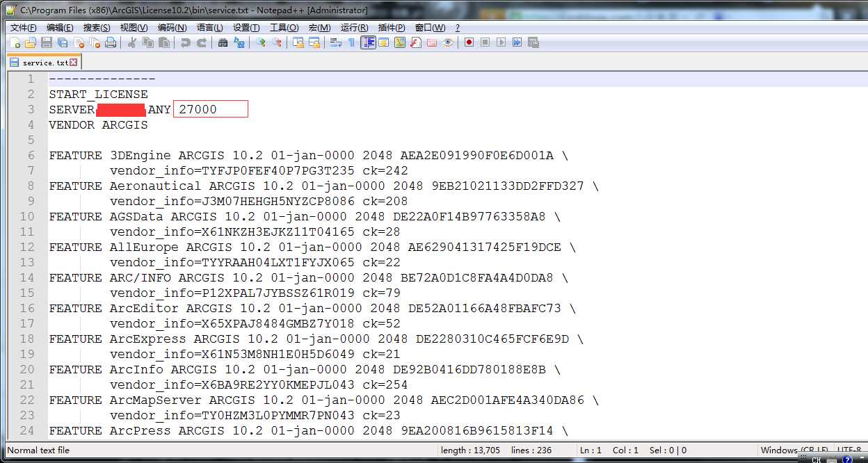
Task: Toggle synchronized horizontal scrolling icon
Action: (314, 42)
